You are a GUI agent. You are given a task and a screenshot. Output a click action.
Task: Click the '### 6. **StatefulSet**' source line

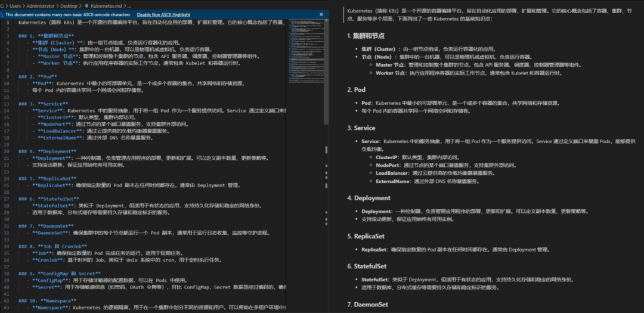[48, 199]
